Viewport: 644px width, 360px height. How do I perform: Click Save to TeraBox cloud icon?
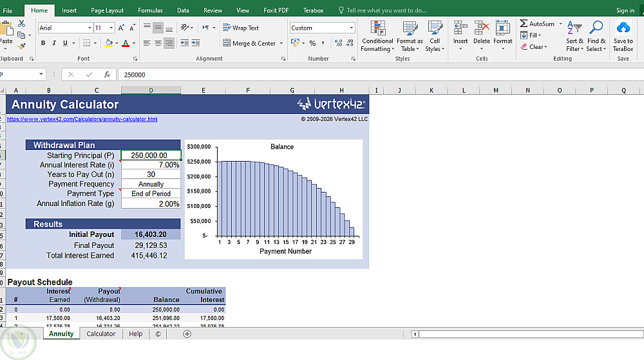tap(623, 28)
